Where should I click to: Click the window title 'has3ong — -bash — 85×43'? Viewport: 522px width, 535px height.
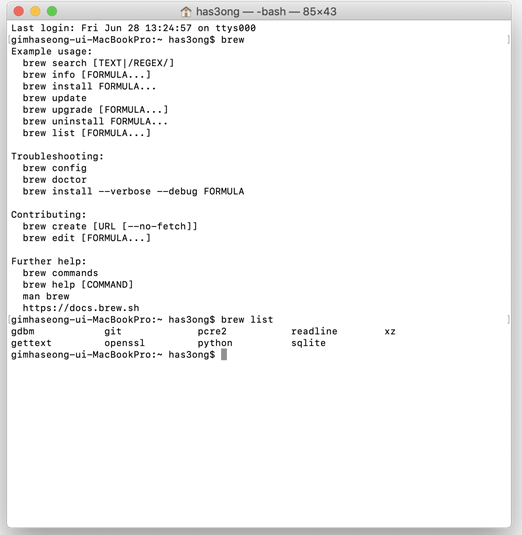click(x=266, y=12)
